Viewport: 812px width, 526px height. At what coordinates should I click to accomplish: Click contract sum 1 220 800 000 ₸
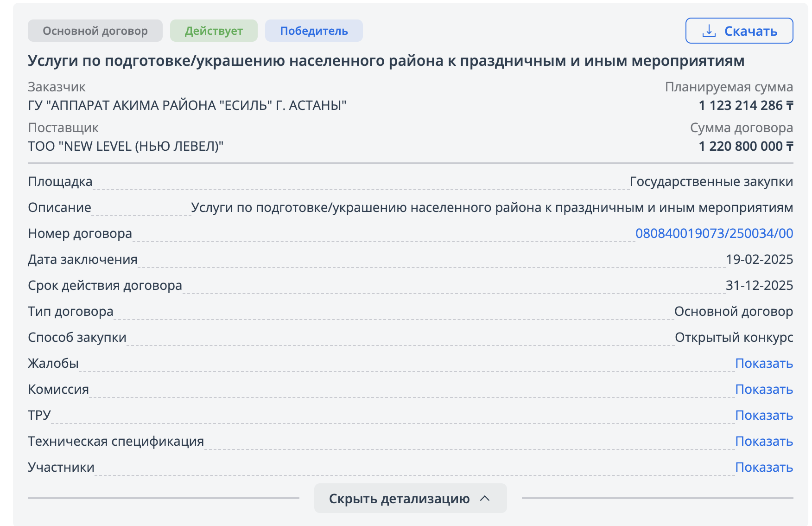coord(746,146)
